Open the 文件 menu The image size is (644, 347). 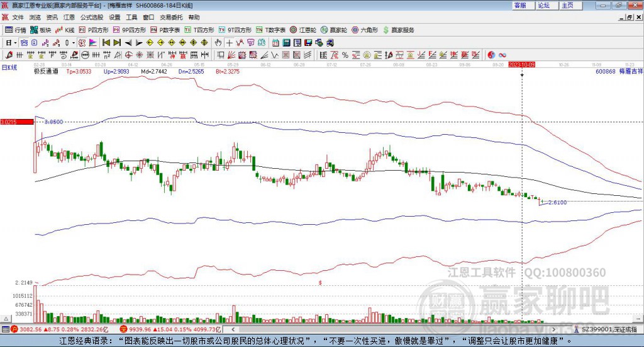(x=18, y=17)
